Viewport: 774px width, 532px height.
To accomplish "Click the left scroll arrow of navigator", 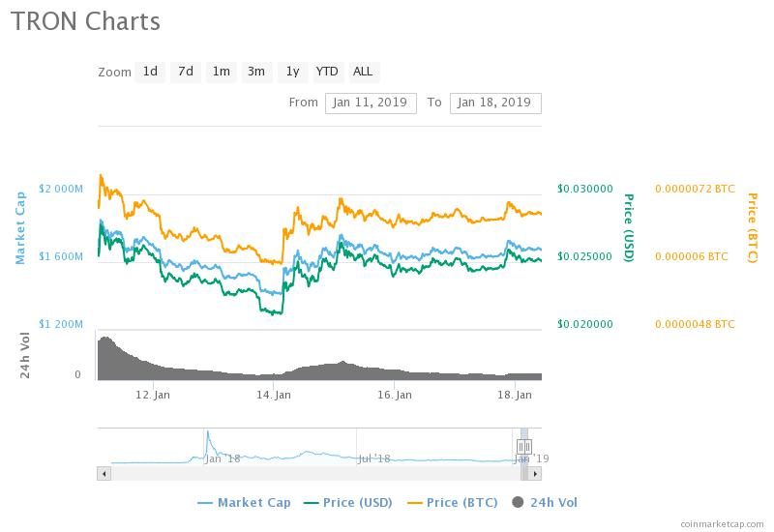I will coord(104,474).
